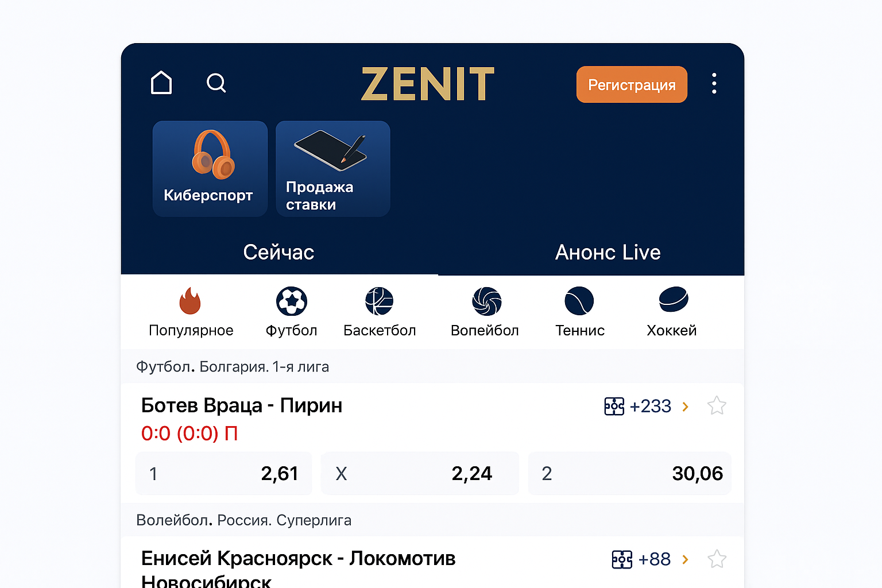882x588 pixels.
Task: Expand Ботев Враца match via chevron arrow
Action: click(685, 406)
